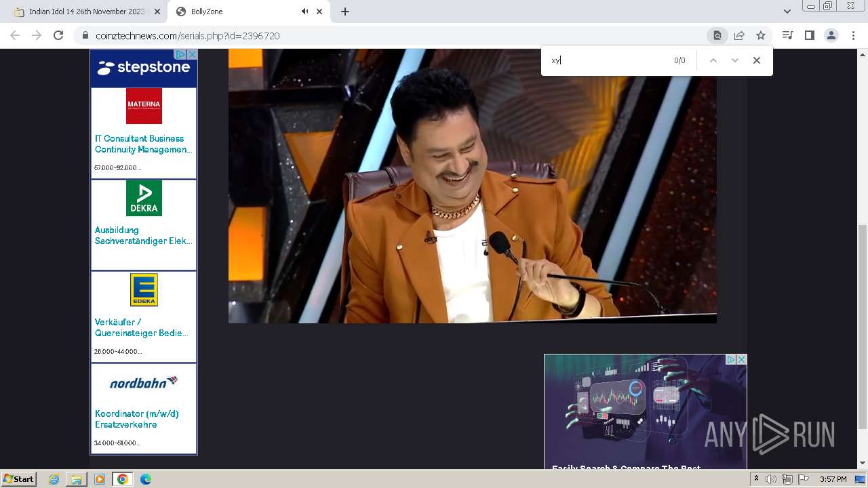Expand the tab search dropdown

point(787,12)
